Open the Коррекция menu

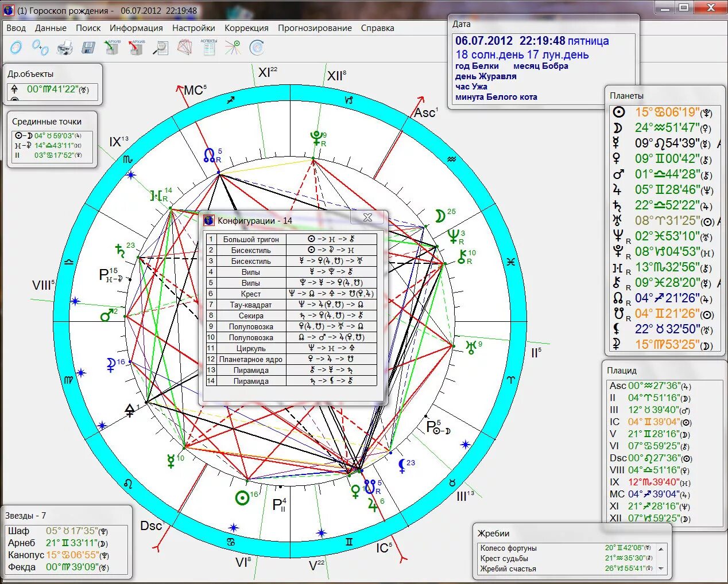tap(246, 28)
